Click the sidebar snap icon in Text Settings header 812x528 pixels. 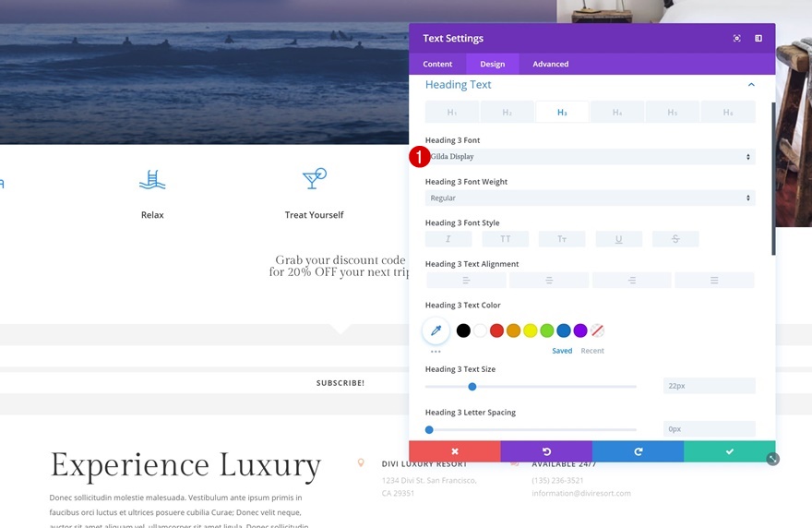(758, 39)
